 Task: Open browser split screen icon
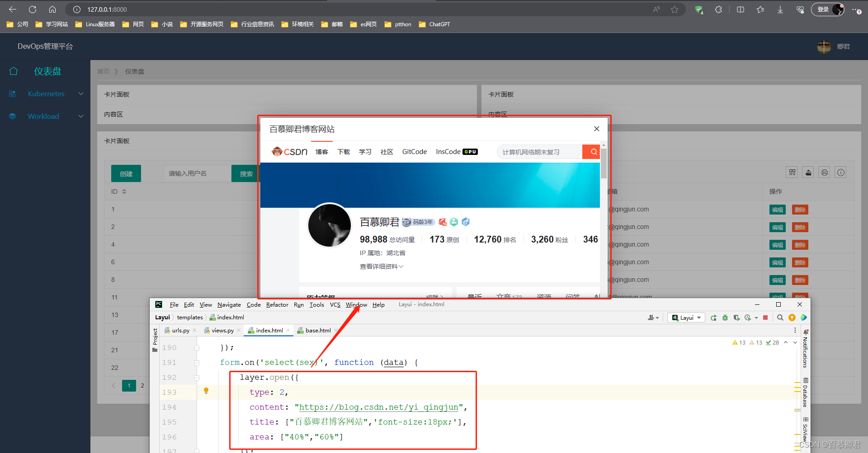741,9
